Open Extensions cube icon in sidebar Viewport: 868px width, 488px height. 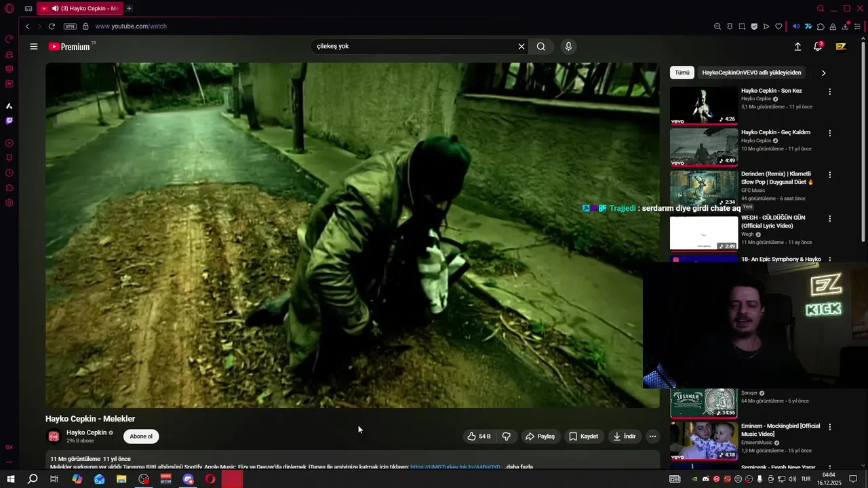(x=9, y=188)
